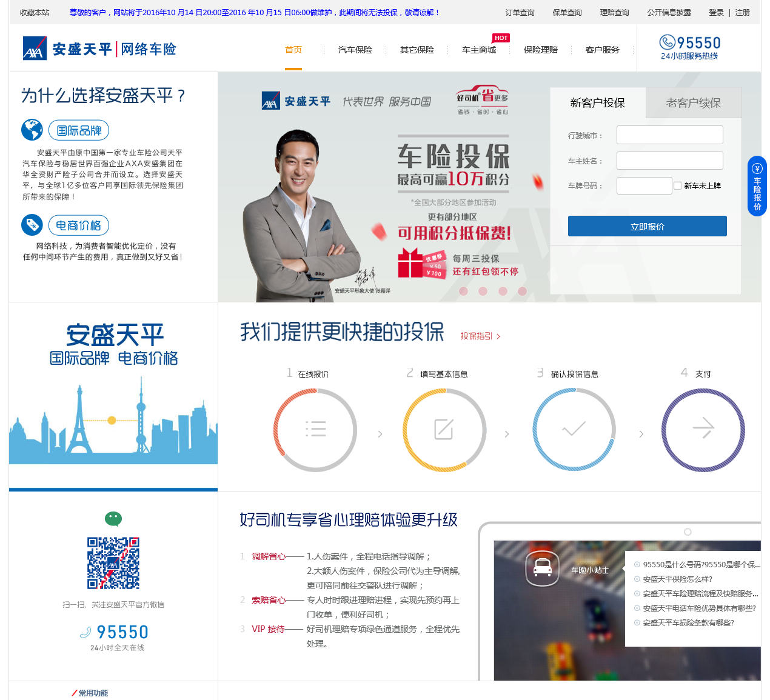Click the 车牌号码 input field
Screen dimensions: 770x700
(644, 185)
